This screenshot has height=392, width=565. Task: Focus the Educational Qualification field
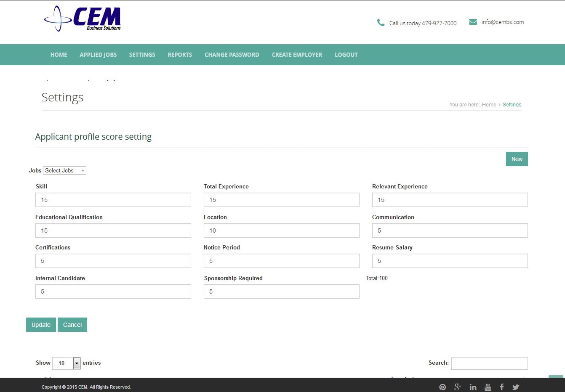pyautogui.click(x=113, y=230)
